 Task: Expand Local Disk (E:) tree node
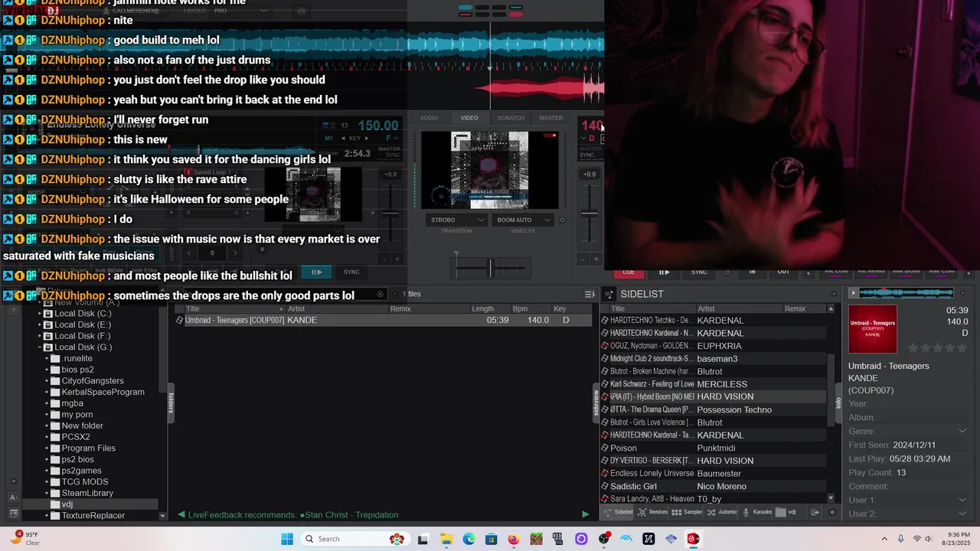coord(38,324)
